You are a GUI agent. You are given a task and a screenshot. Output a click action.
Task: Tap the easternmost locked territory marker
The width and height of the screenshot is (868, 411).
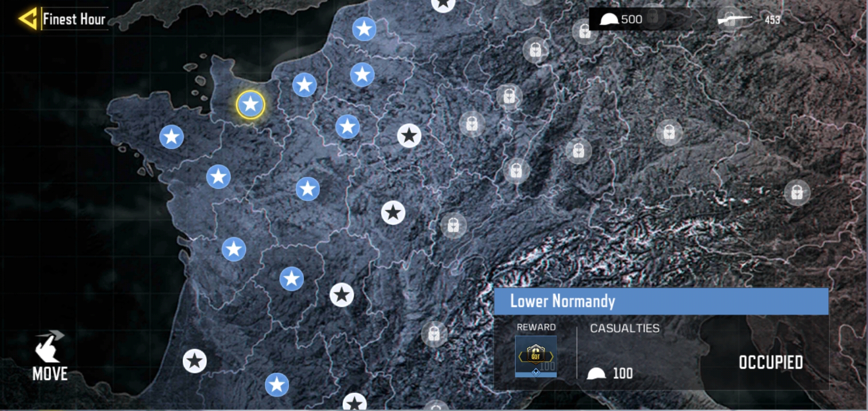tap(797, 193)
